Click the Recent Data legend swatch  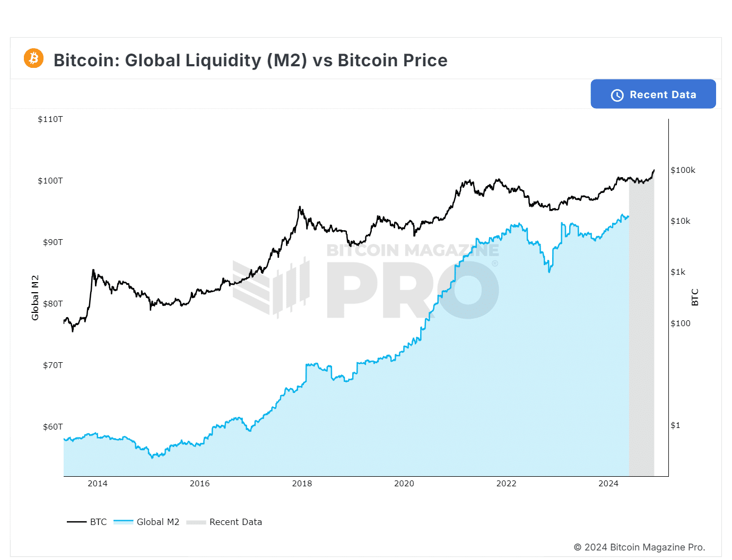(x=197, y=522)
